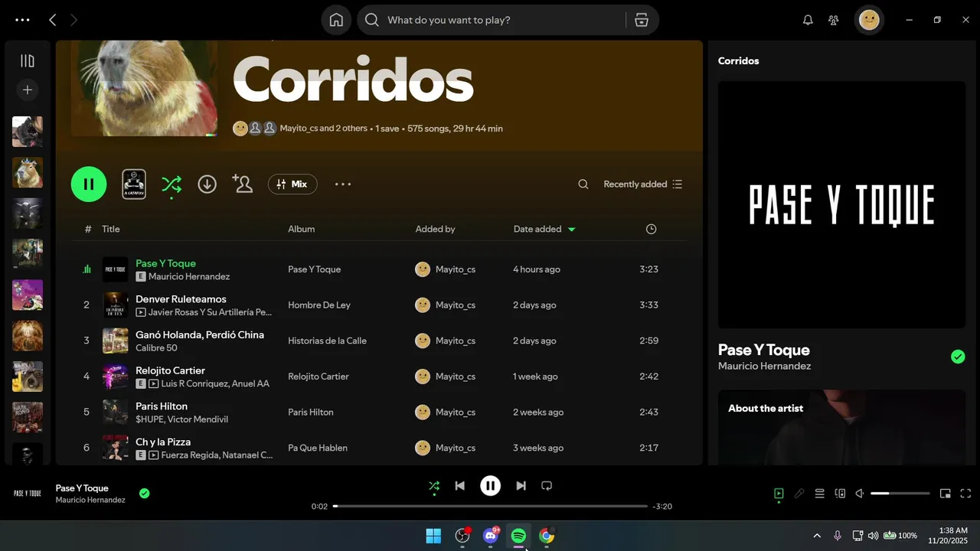
Task: Select the Relojito Cartier track
Action: coord(170,370)
